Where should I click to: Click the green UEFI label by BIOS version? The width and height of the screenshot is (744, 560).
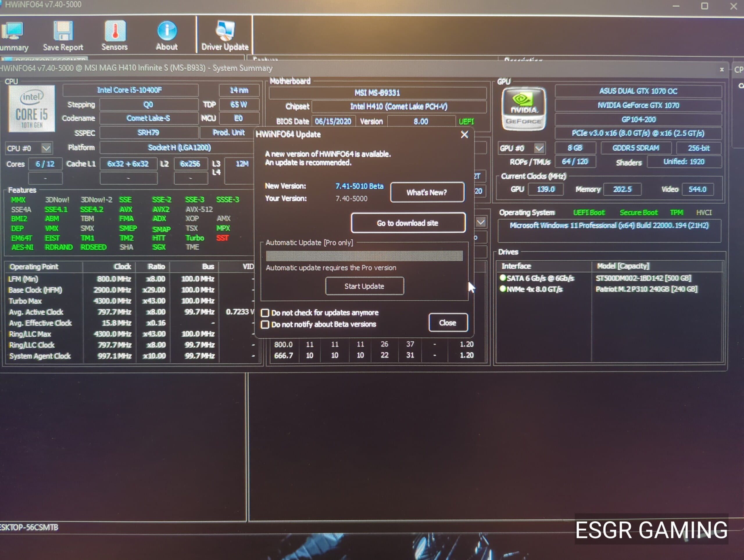click(466, 121)
